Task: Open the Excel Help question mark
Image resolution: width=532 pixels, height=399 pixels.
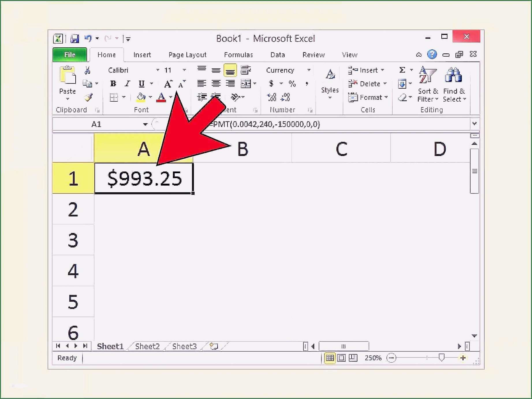Action: 432,54
